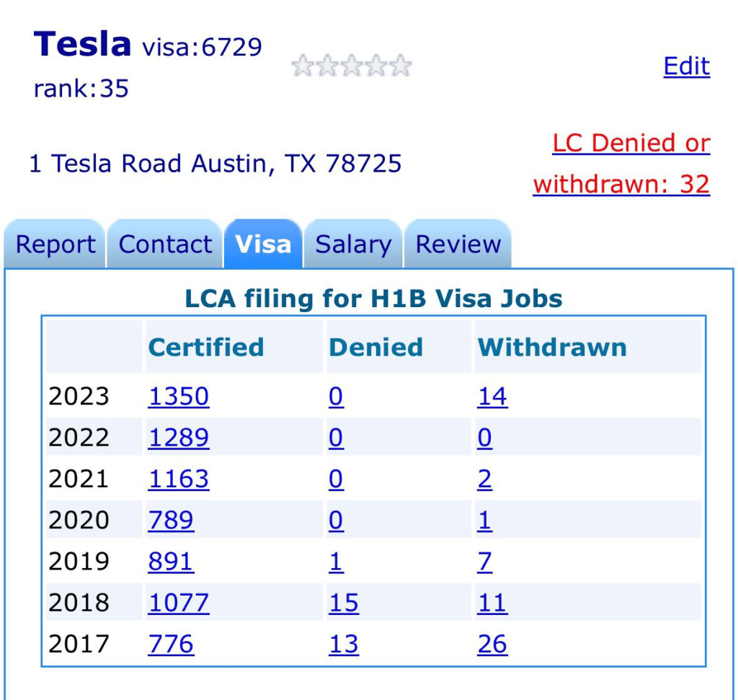This screenshot has height=700, width=738.
Task: Open 2020 certified count 789
Action: click(171, 520)
